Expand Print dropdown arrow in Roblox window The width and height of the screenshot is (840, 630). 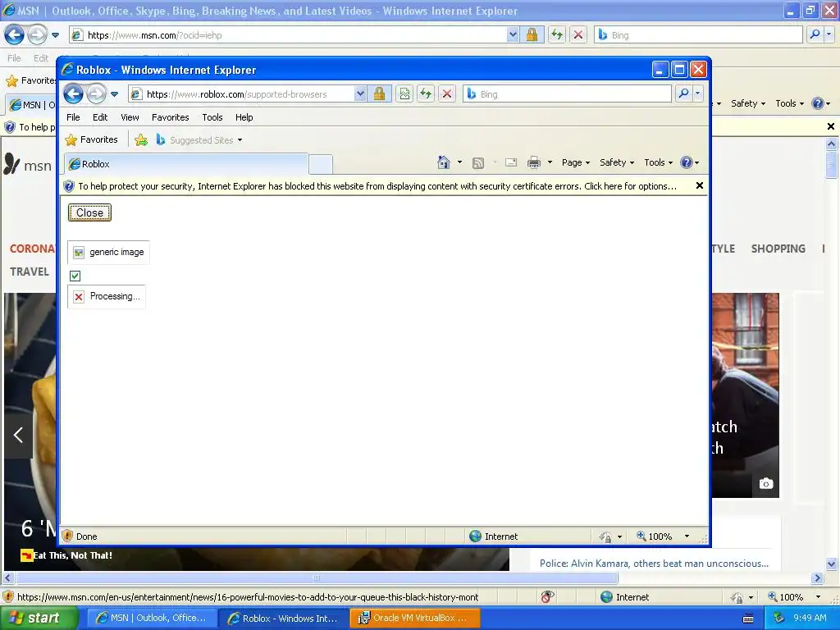550,162
